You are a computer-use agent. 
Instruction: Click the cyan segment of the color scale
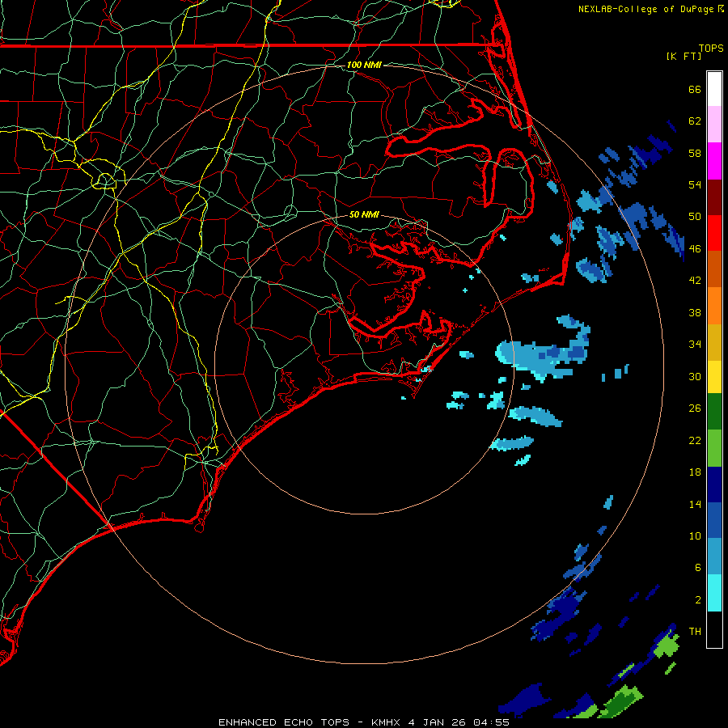click(x=714, y=593)
